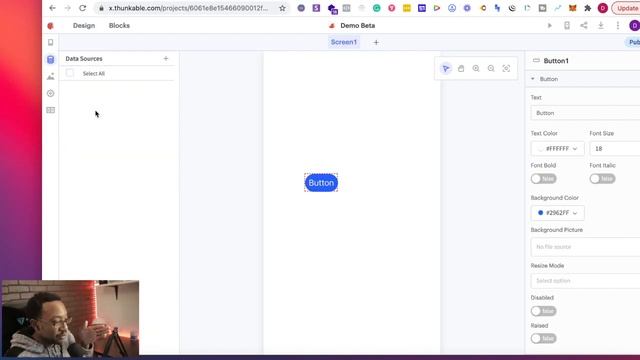Open the layout sidebar icon
Image resolution: width=640 pixels, height=360 pixels.
pos(51,110)
